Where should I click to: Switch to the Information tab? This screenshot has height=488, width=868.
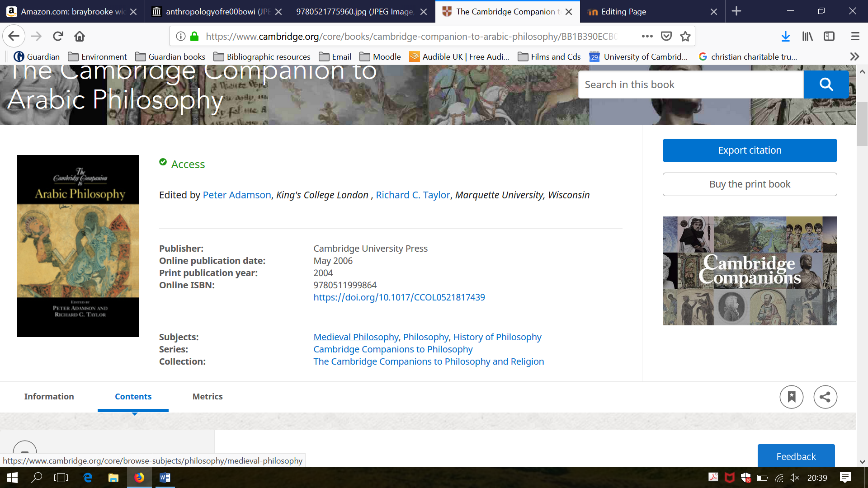coord(49,396)
